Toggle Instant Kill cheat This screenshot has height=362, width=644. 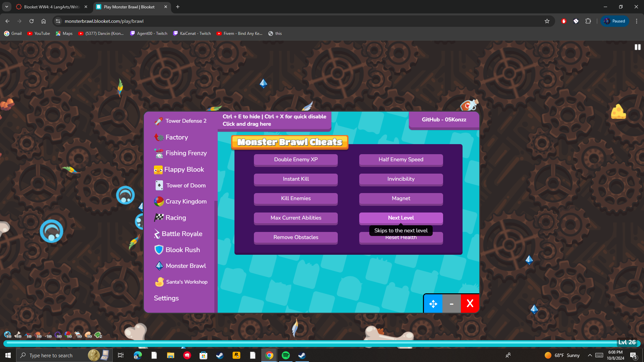pos(296,179)
